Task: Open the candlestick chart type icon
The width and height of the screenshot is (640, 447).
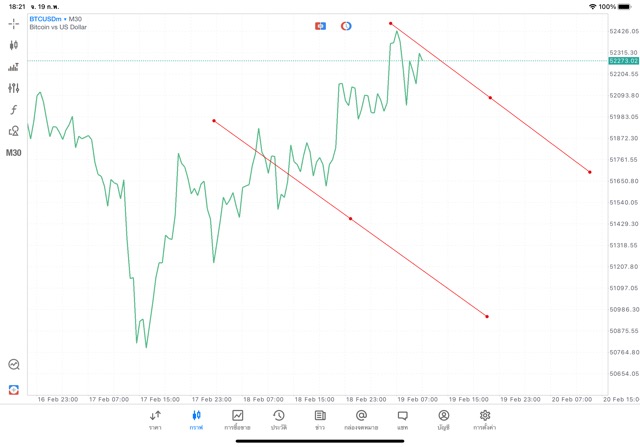Action: pyautogui.click(x=14, y=45)
